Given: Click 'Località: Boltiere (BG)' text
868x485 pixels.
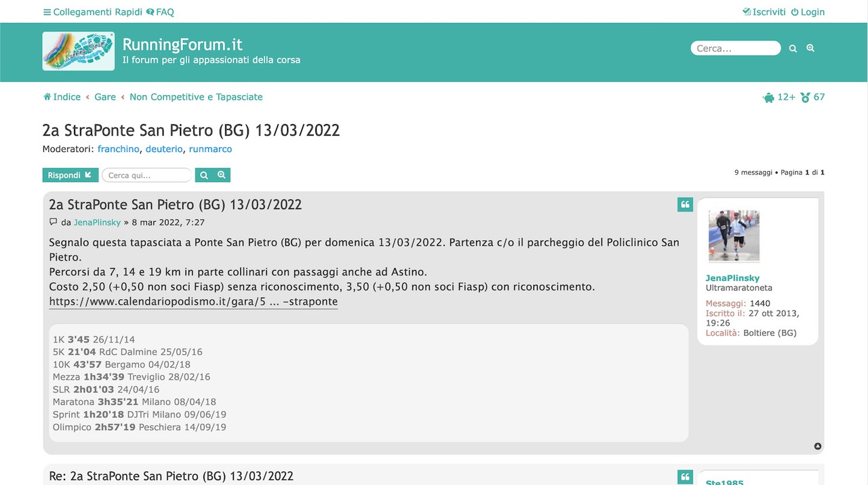Looking at the screenshot, I should (751, 333).
